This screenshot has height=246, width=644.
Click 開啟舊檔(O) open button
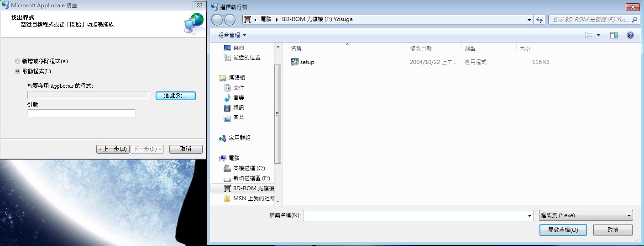click(563, 230)
